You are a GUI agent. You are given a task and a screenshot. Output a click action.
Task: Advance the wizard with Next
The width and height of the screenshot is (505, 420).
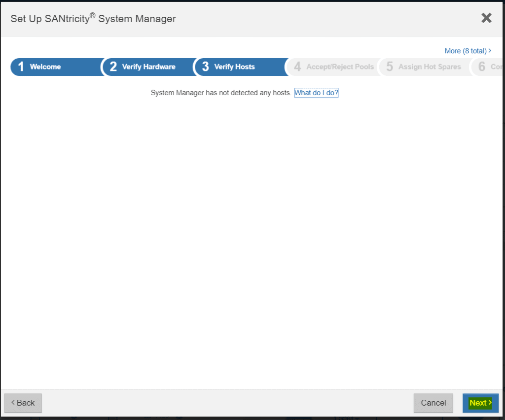pos(480,403)
